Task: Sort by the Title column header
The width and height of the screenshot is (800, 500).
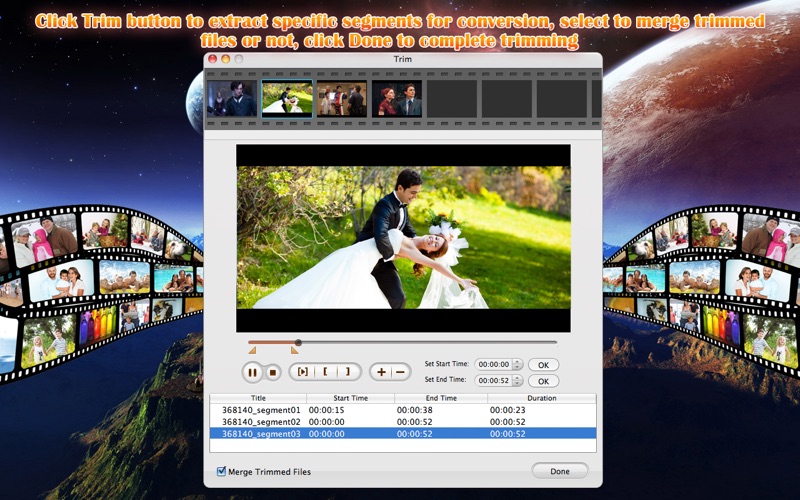Action: 258,398
